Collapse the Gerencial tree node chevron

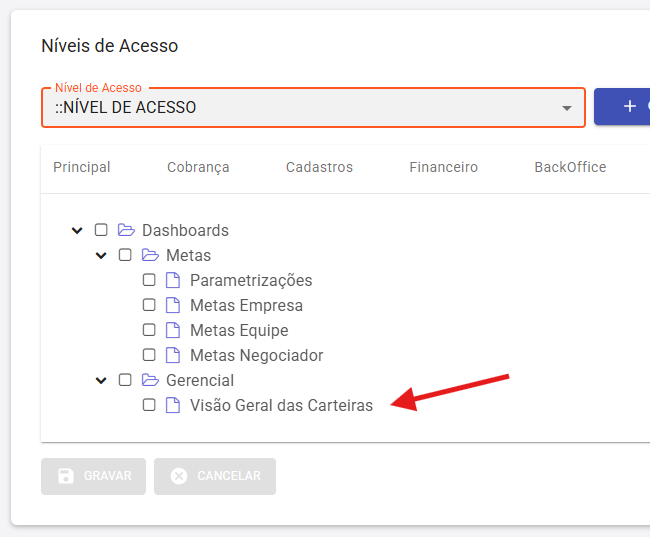(101, 380)
